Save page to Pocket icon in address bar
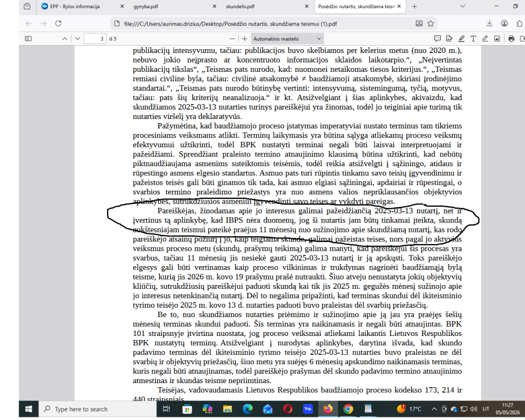This screenshot has height=420, width=525. coord(419,24)
